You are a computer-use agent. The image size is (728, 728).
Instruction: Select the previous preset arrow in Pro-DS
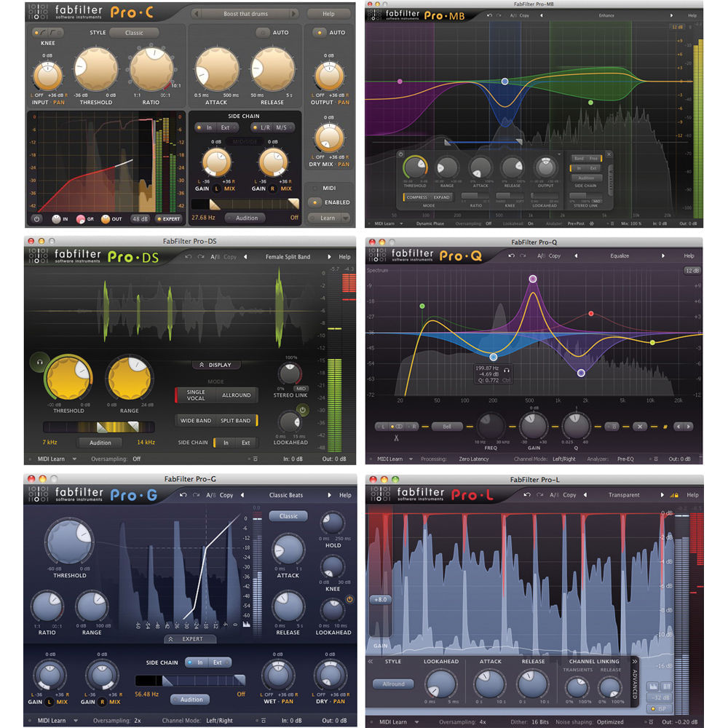[x=245, y=256]
